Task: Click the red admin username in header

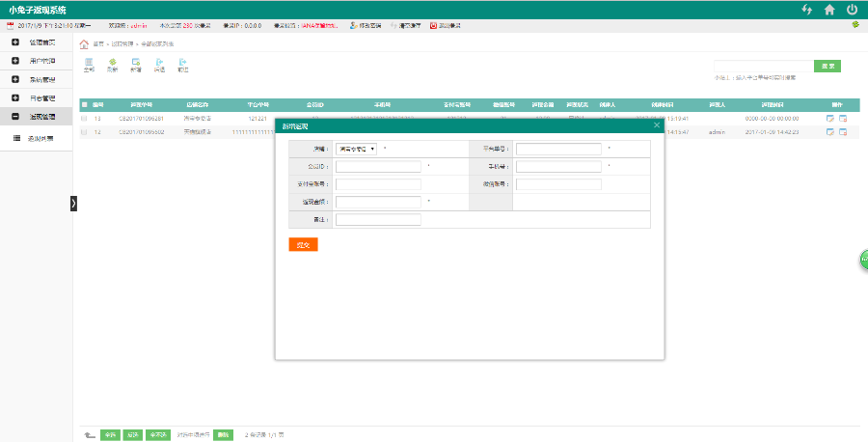Action: pyautogui.click(x=138, y=25)
